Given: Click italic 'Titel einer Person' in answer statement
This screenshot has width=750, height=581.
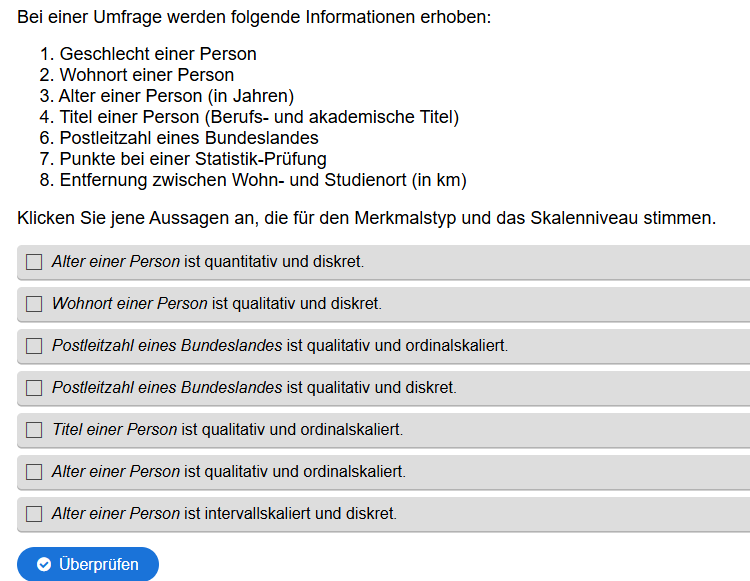Looking at the screenshot, I should pyautogui.click(x=114, y=430).
